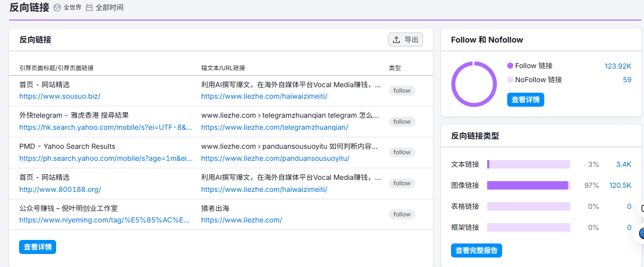Viewport: 644px width, 267px height.
Task: Click the 表格链接 count 0
Action: [x=629, y=206]
